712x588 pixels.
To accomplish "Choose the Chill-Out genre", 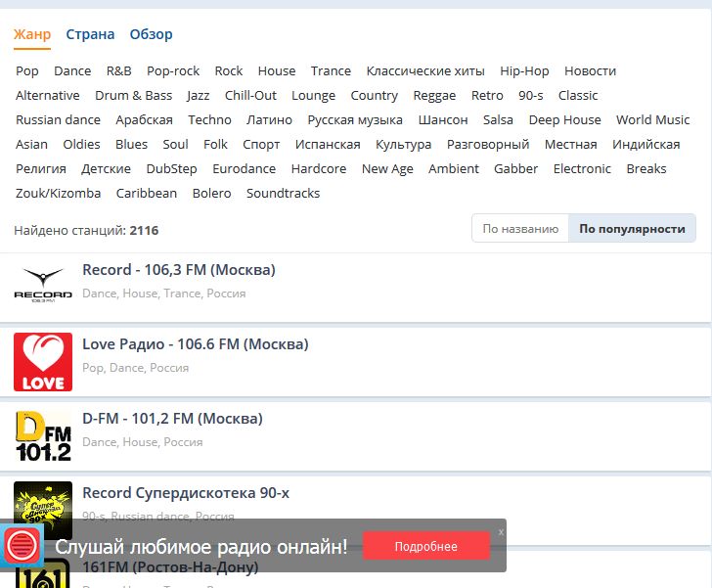I will (250, 95).
